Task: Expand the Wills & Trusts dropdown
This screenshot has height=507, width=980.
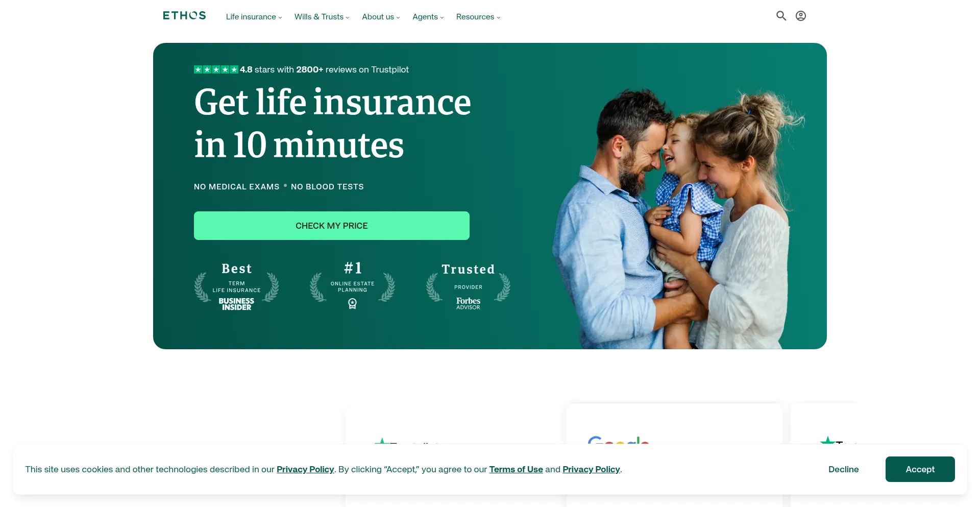Action: (322, 17)
